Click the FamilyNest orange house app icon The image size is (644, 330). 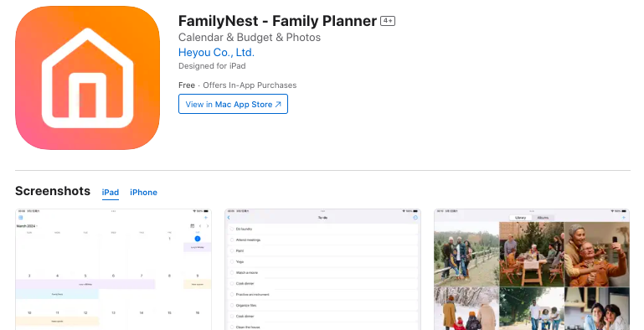coord(87,78)
